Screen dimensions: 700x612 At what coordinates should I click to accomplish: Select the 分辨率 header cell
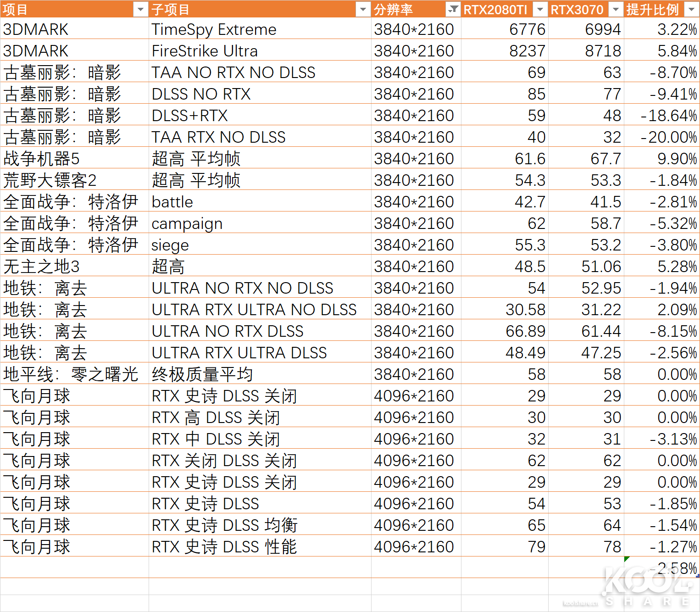pyautogui.click(x=416, y=9)
